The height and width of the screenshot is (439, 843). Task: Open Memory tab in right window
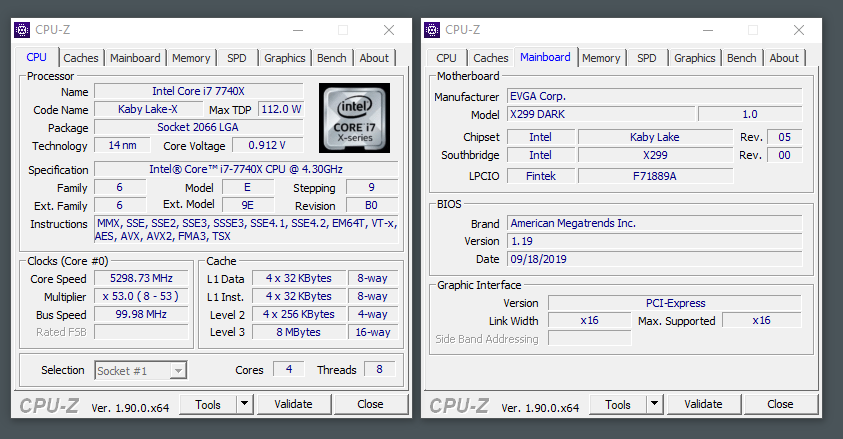(601, 58)
